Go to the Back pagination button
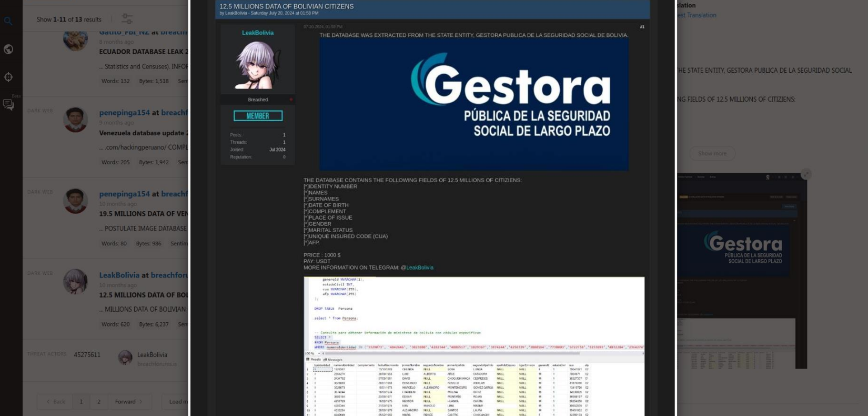Image resolution: width=868 pixels, height=416 pixels. pyautogui.click(x=55, y=402)
